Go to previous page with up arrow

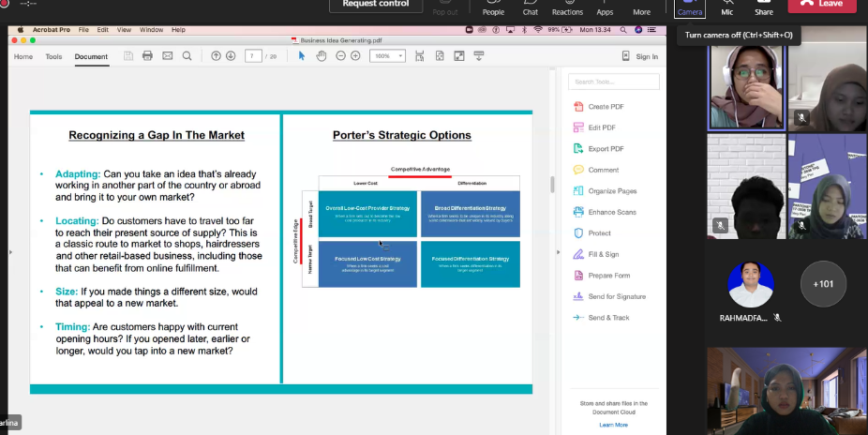point(217,56)
